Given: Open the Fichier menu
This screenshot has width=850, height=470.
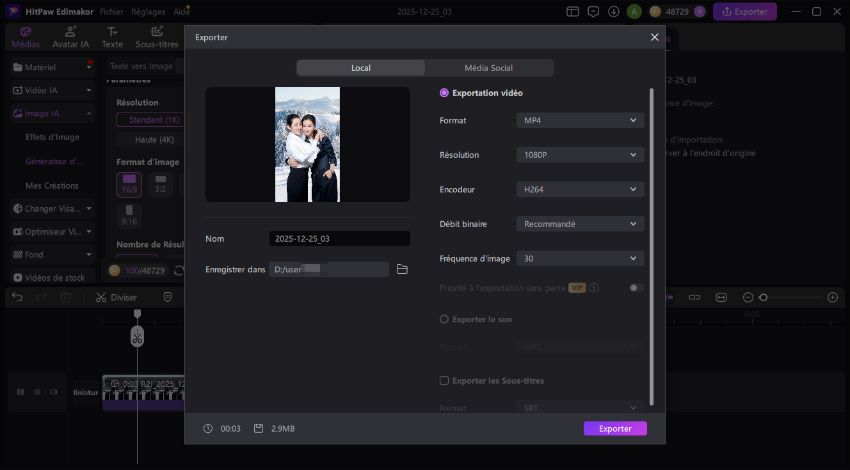Looking at the screenshot, I should click(111, 11).
